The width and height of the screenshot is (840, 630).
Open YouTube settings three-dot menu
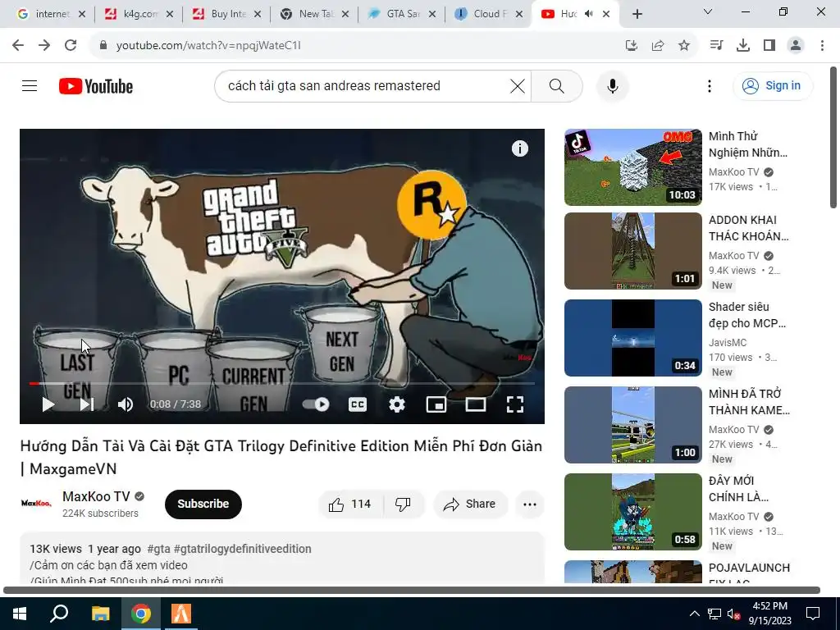tap(710, 86)
